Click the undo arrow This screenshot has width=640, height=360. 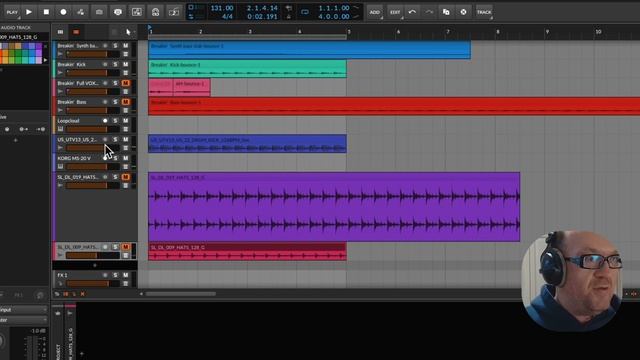click(x=412, y=12)
